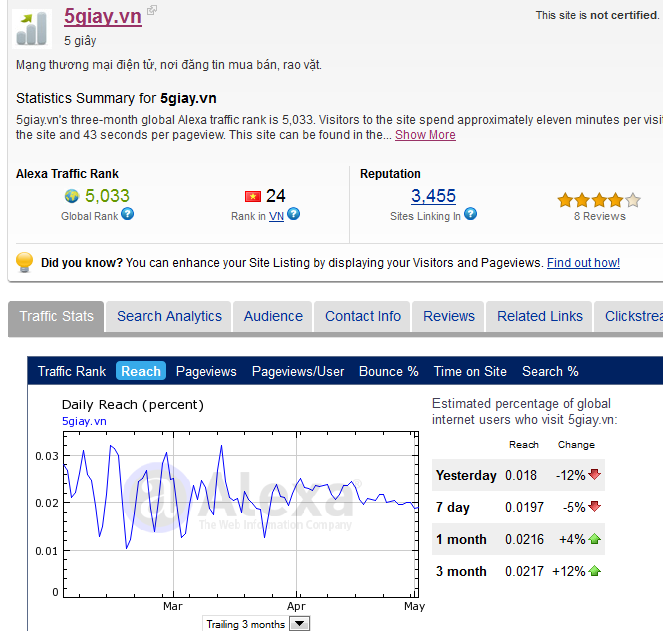Click the Did you know lightbulb icon
663x631 pixels.
(x=25, y=262)
